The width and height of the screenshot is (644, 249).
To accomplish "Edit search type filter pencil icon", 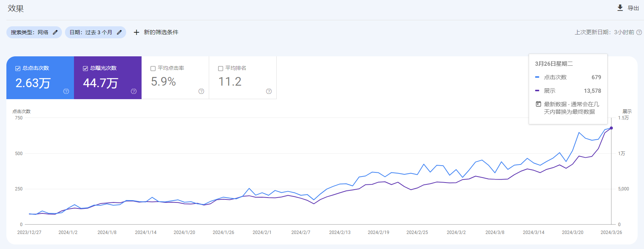I will tap(55, 32).
